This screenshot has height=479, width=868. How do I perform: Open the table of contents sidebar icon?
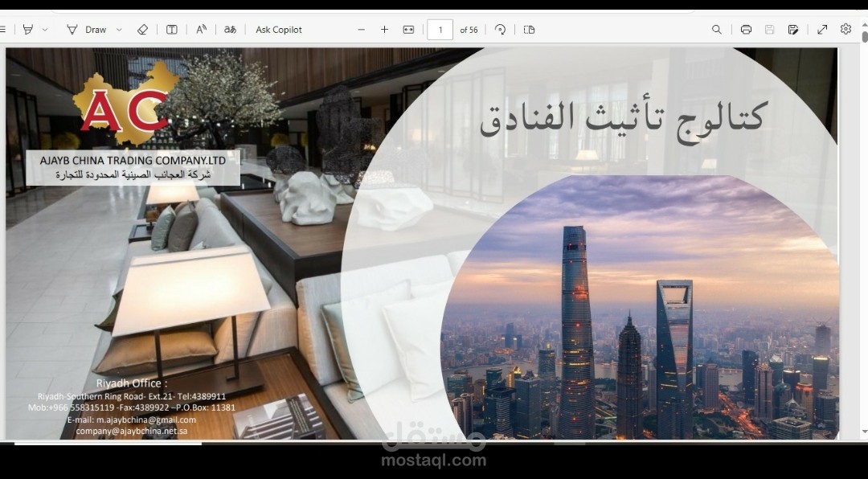(2, 30)
